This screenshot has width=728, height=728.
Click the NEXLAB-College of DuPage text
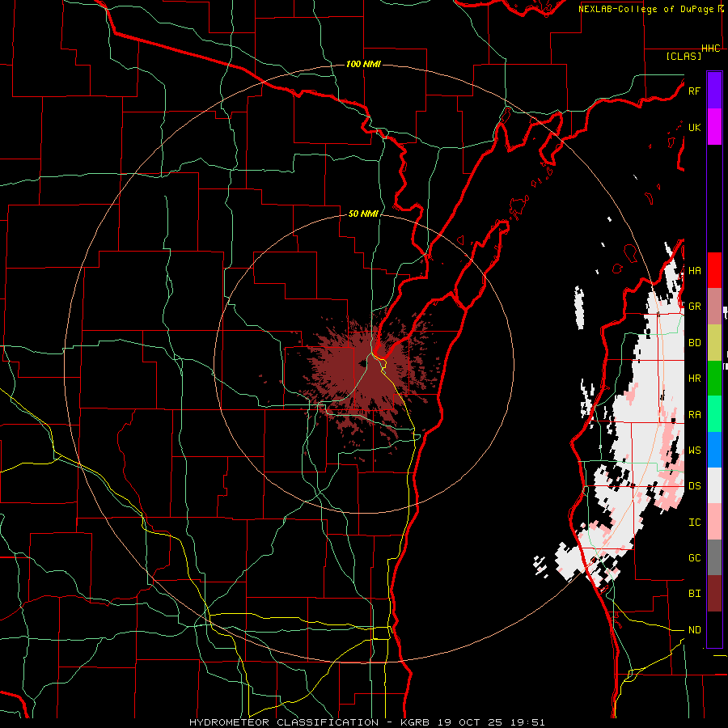[645, 9]
